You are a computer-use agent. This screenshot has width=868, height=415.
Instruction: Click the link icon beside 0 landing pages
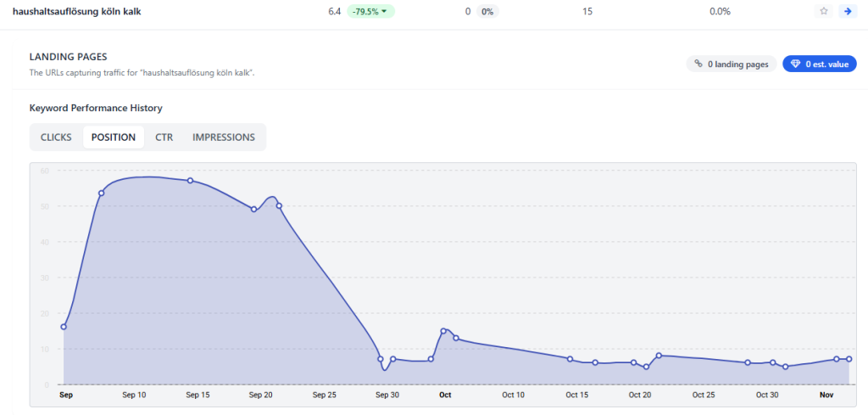(x=698, y=64)
